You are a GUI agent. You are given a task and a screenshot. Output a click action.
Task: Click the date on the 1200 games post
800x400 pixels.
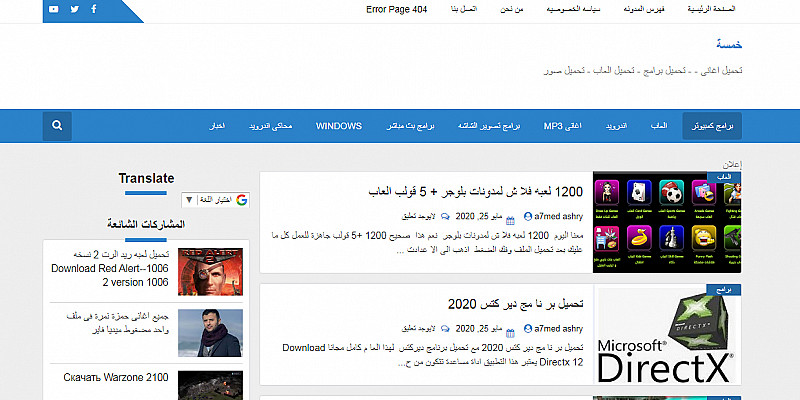(x=479, y=216)
